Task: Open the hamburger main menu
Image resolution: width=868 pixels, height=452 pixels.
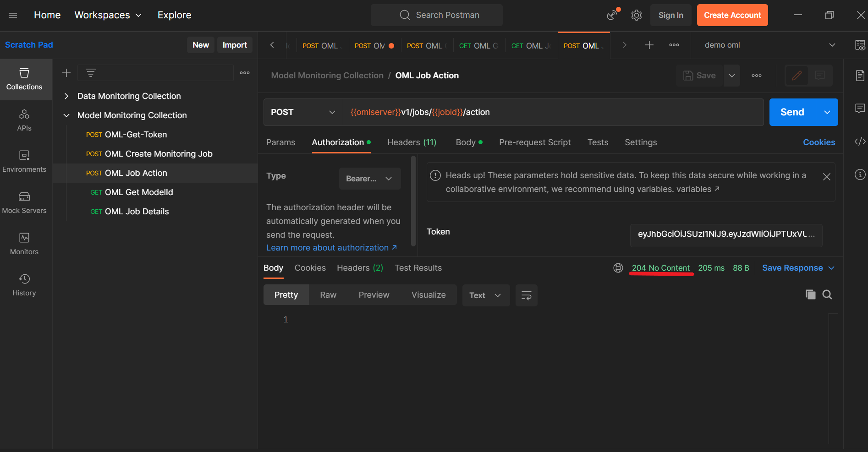Action: point(13,15)
